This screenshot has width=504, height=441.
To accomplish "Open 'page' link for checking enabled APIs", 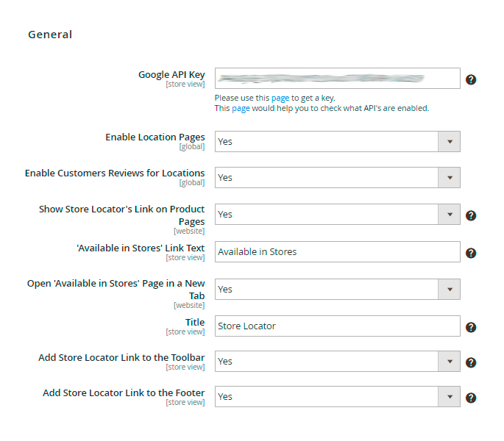I will click(241, 108).
